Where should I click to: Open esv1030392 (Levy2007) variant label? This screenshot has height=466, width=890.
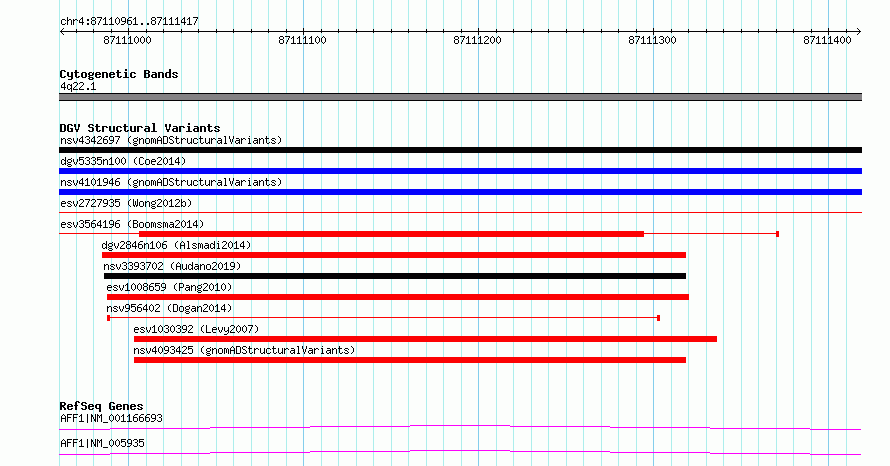(196, 329)
